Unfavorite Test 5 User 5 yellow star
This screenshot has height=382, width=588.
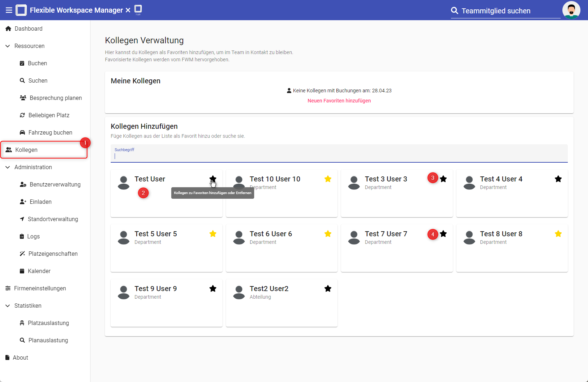click(213, 234)
